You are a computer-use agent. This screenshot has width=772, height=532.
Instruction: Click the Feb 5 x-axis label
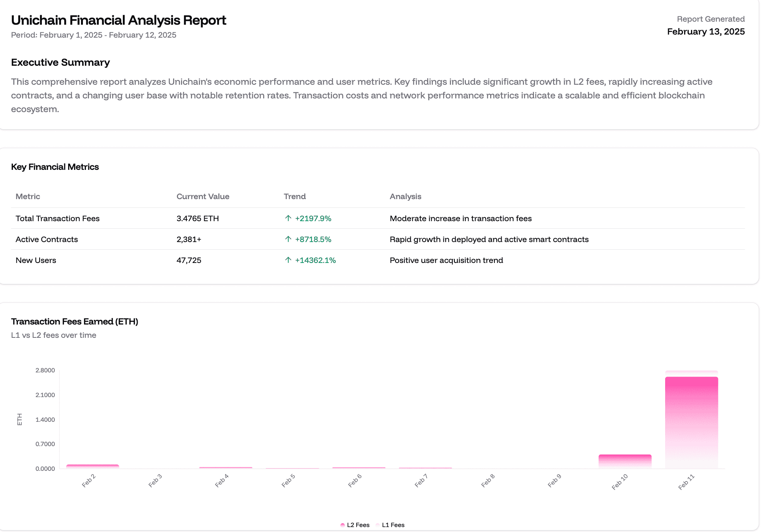tap(288, 481)
